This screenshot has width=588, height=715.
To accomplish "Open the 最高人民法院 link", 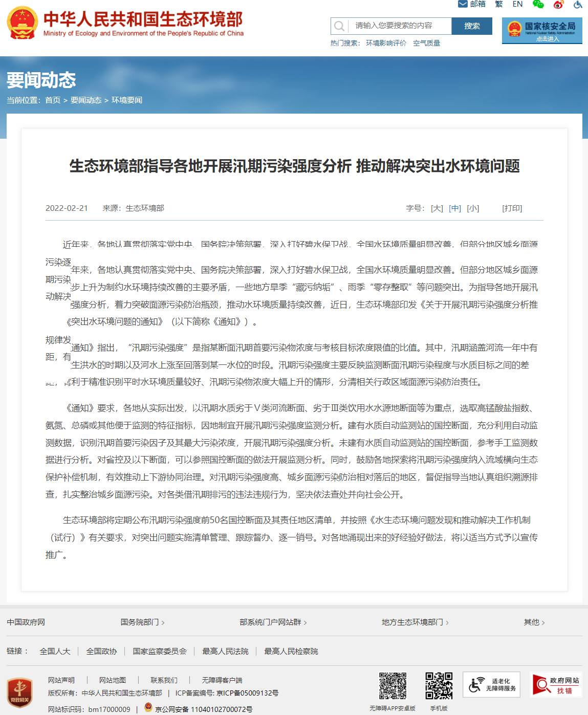I will [x=225, y=652].
